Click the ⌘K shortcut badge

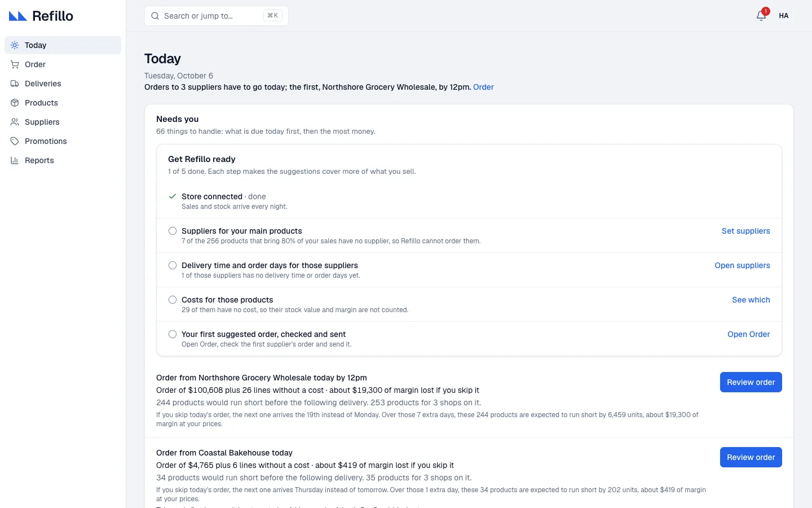point(273,16)
